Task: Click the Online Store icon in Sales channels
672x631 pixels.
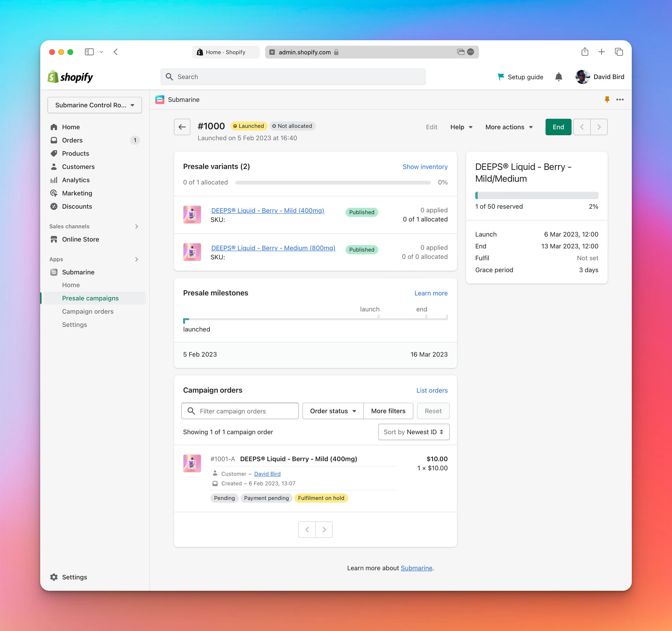Action: point(54,240)
